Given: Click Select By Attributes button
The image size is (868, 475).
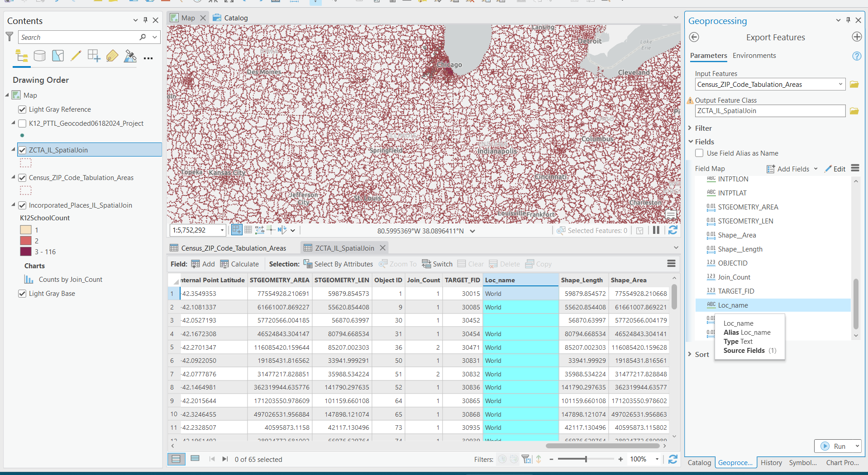Looking at the screenshot, I should coord(339,264).
